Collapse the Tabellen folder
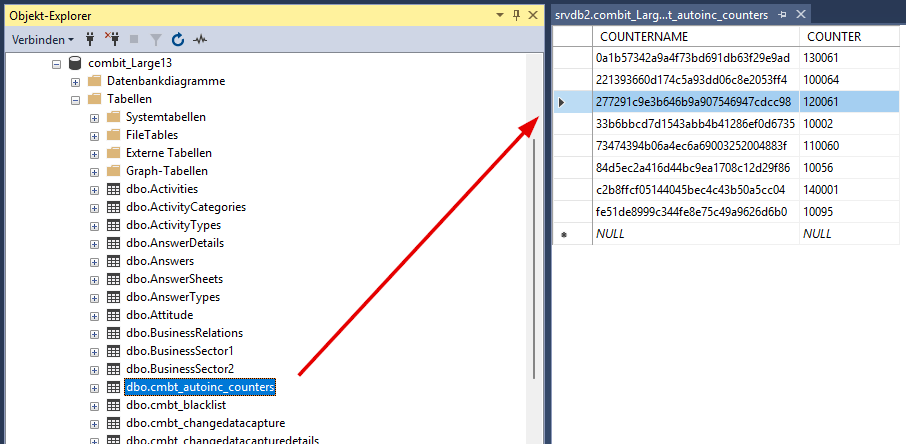This screenshot has width=906, height=444. pyautogui.click(x=75, y=99)
